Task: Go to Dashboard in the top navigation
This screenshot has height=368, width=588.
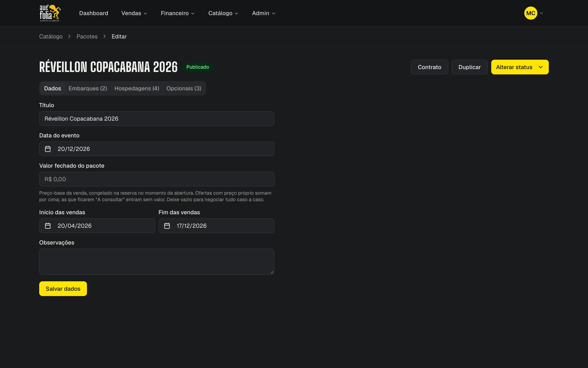Action: pyautogui.click(x=94, y=13)
